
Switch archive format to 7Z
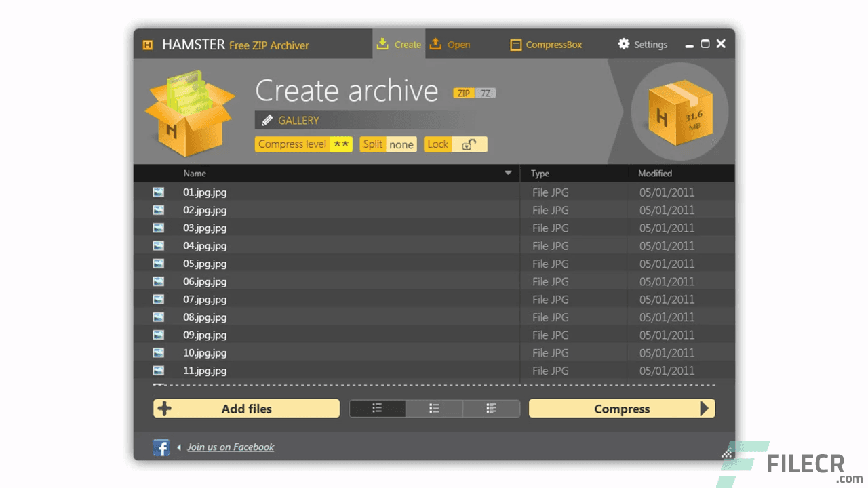tap(486, 93)
